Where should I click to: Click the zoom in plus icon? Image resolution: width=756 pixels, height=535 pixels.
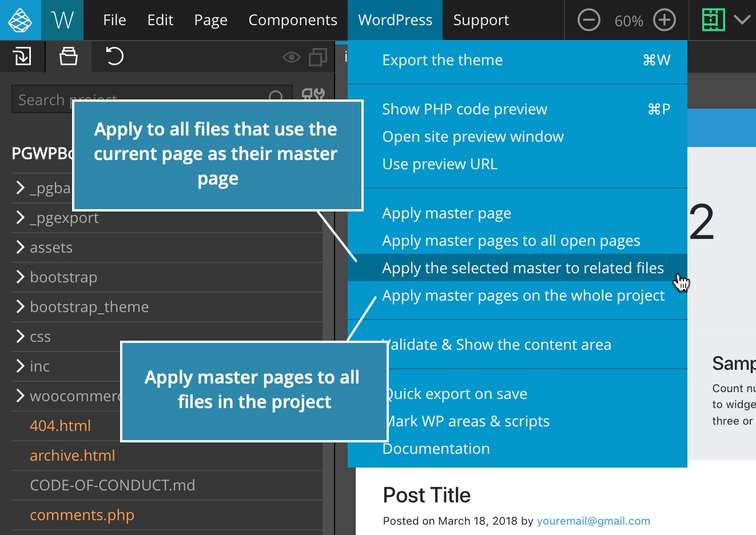pyautogui.click(x=665, y=20)
